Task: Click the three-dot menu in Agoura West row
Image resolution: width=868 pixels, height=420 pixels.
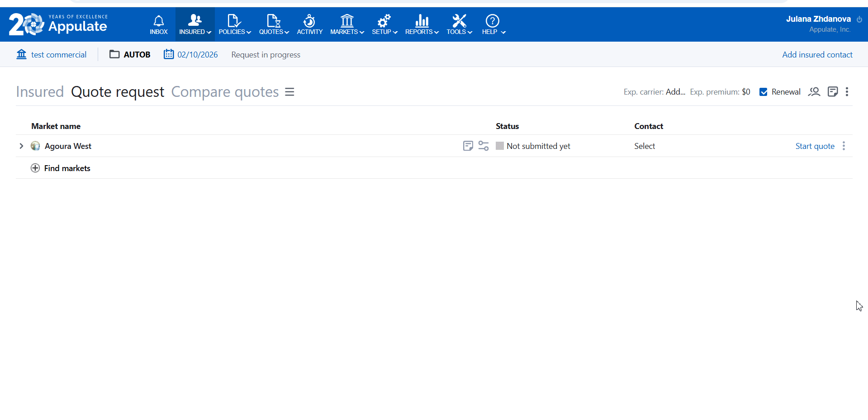Action: point(844,146)
